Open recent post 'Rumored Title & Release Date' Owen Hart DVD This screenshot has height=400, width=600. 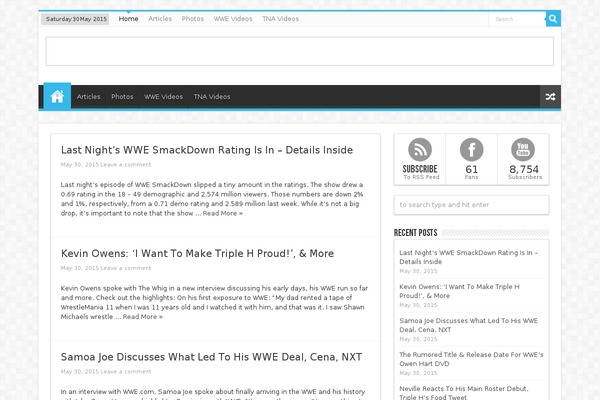(471, 359)
